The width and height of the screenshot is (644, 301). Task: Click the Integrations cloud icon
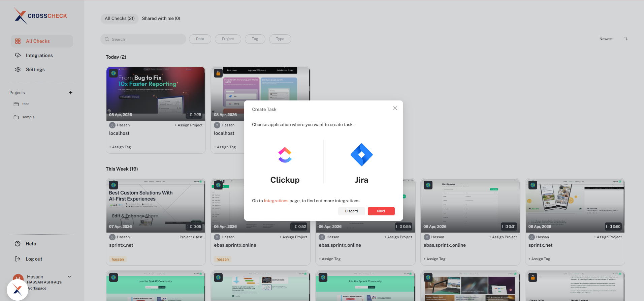18,55
